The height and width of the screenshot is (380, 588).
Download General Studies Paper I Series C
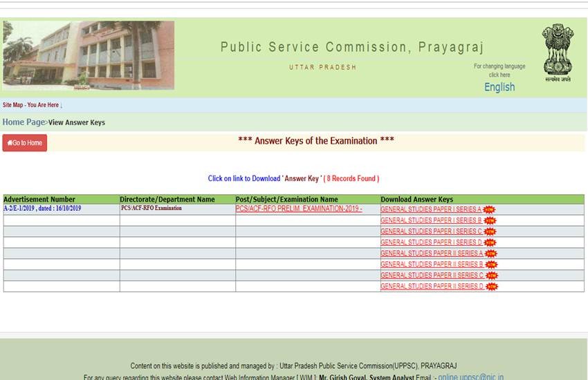pos(430,231)
